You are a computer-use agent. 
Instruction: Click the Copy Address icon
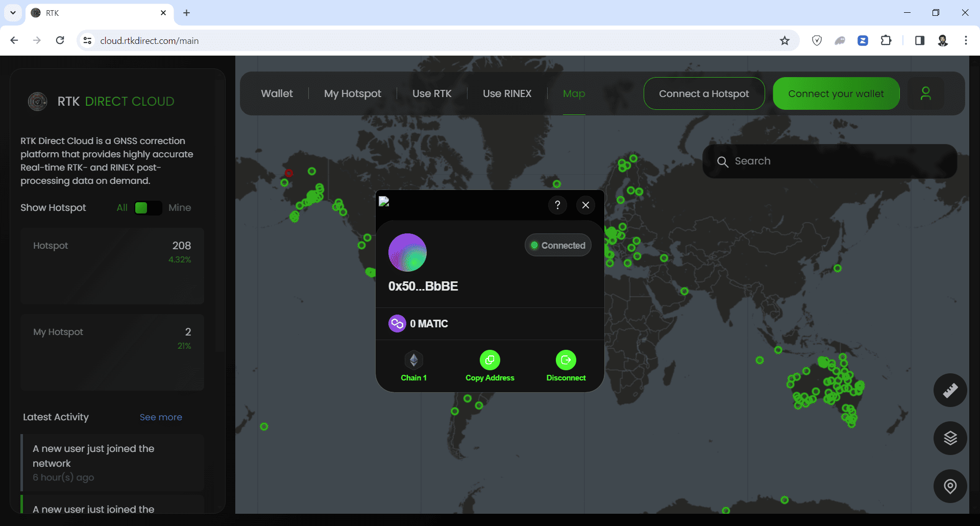(490, 360)
